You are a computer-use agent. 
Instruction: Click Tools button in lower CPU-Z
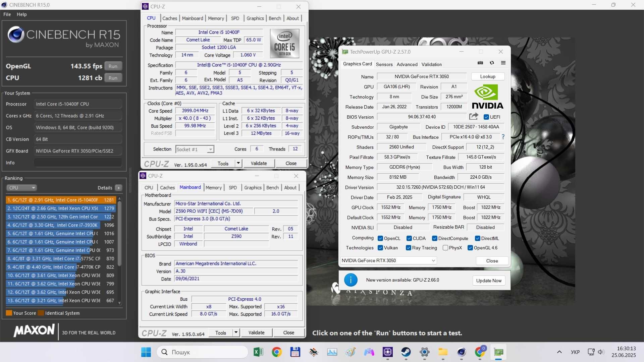pos(221,333)
